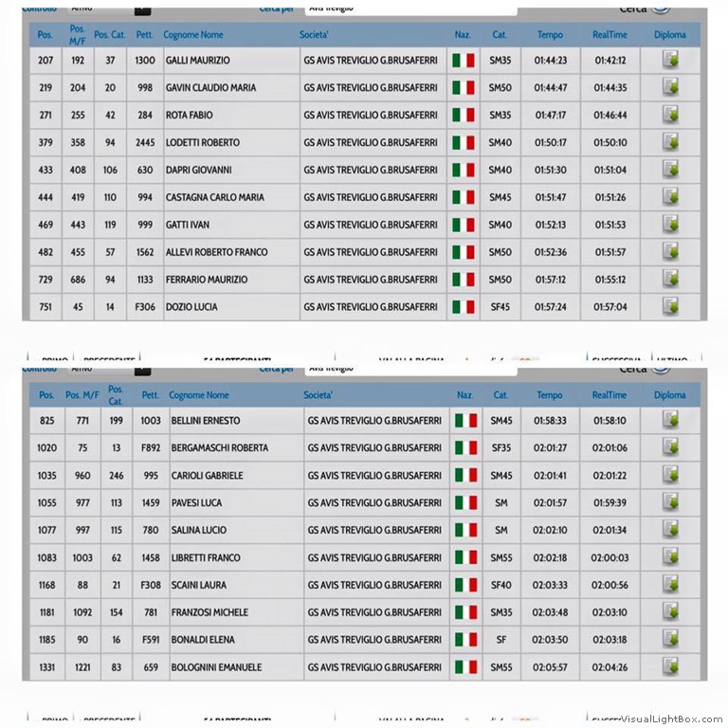Download diploma for Gavin Claudio Maria

click(x=670, y=87)
